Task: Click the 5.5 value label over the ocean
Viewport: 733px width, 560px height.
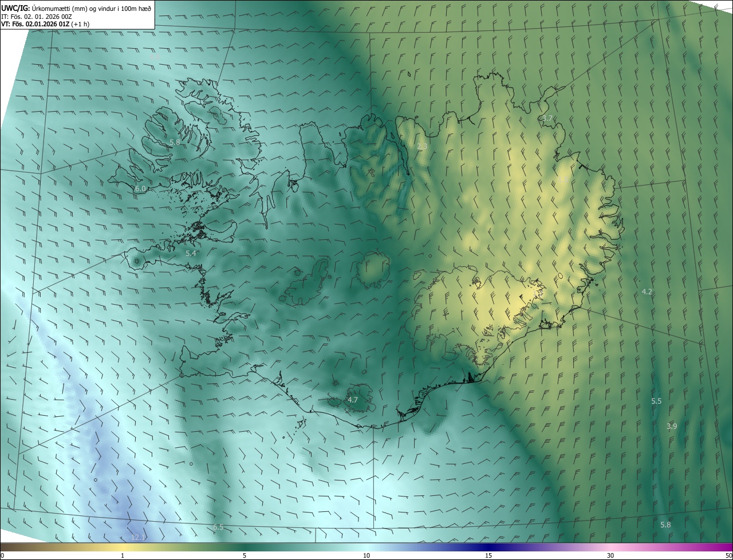Action: 656,401
